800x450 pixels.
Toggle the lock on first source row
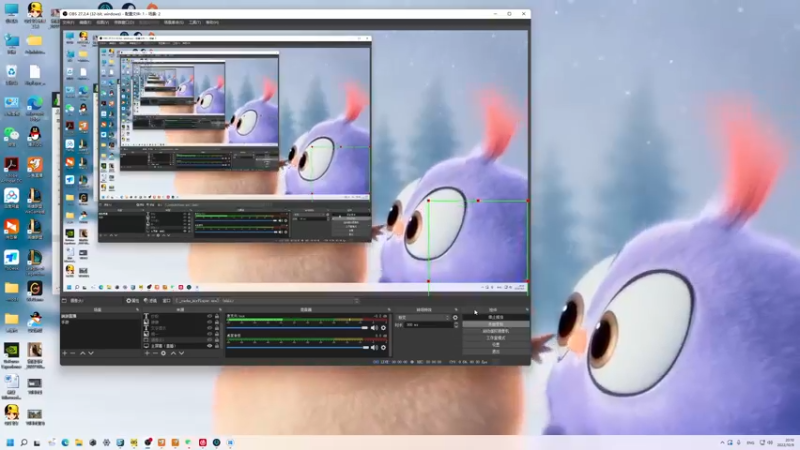217,316
